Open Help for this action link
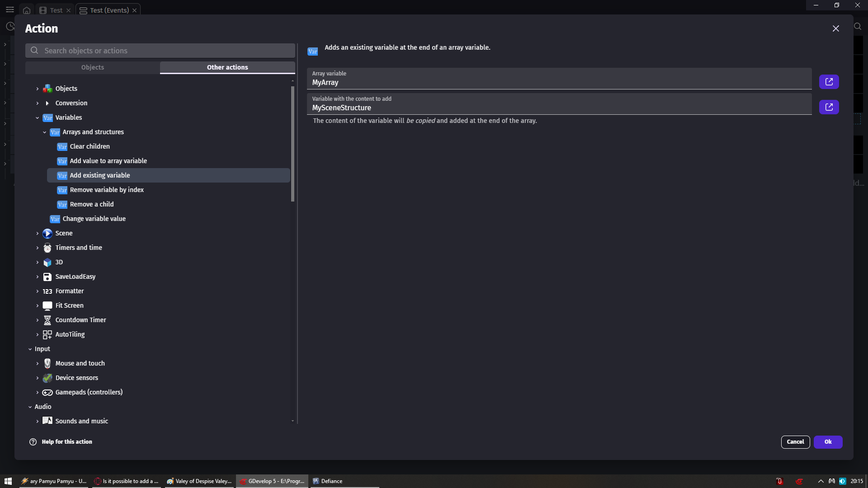 [x=67, y=442]
